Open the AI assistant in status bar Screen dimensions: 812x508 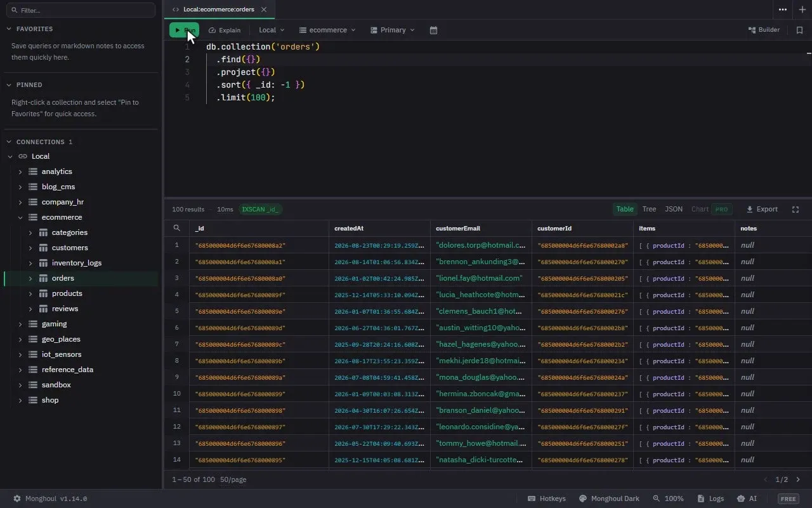[x=747, y=499]
